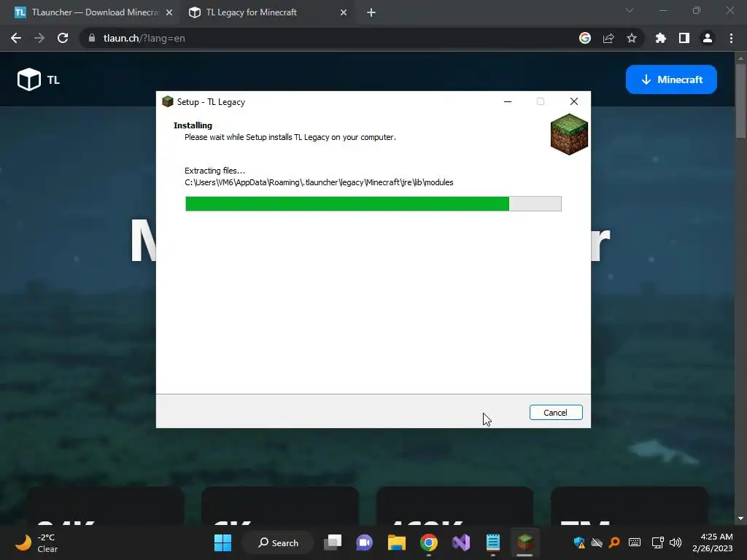
Task: Open the Chrome profile menu
Action: coord(708,38)
